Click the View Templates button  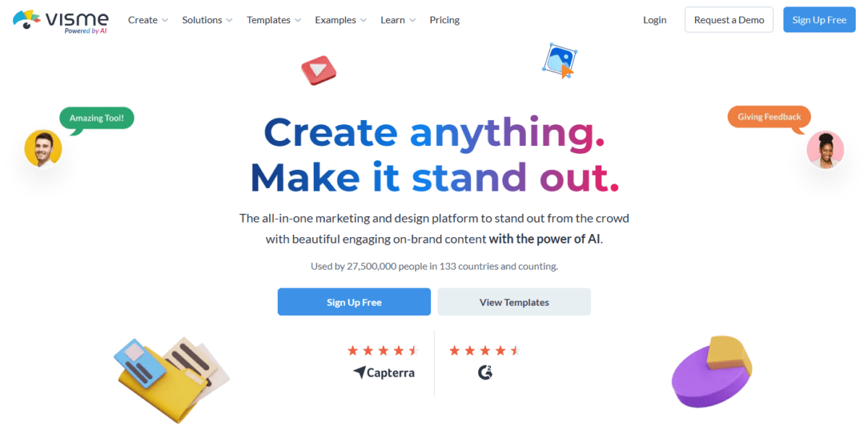[514, 301]
